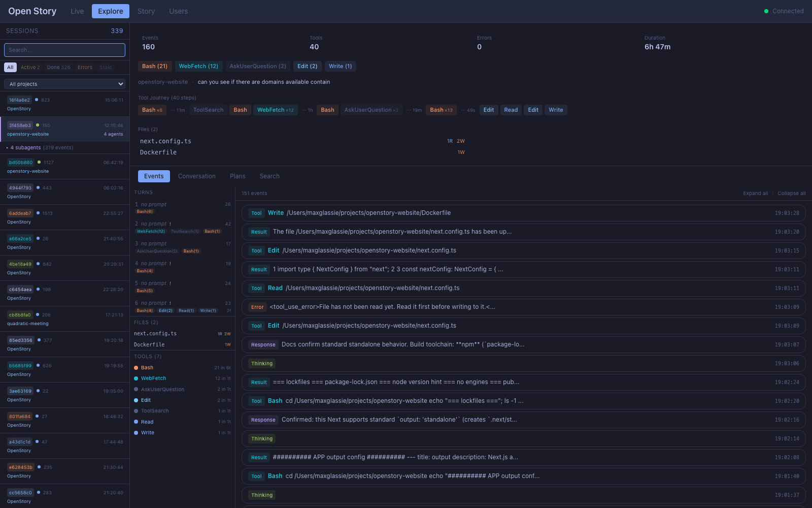This screenshot has height=508, width=812.
Task: Click the orange dot beside Bash in Tools list
Action: click(136, 368)
